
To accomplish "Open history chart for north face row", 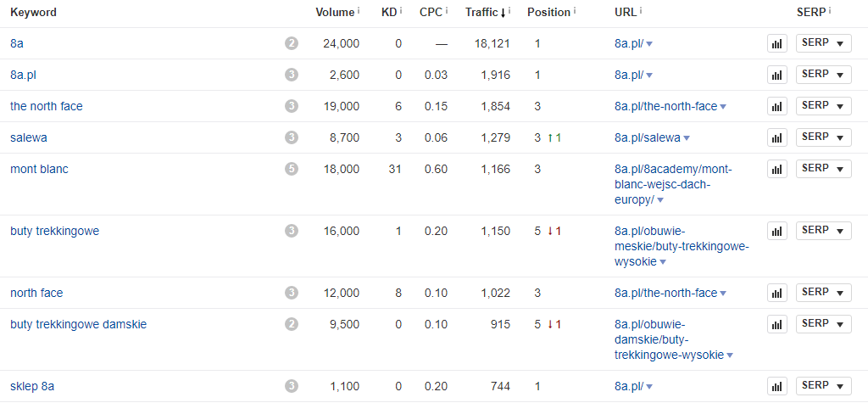I will point(777,293).
